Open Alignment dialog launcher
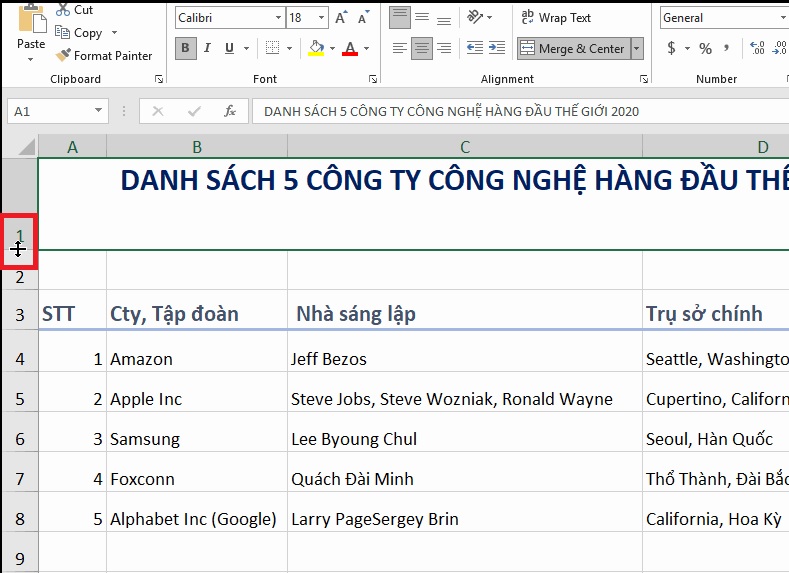The height and width of the screenshot is (573, 789). 644,78
